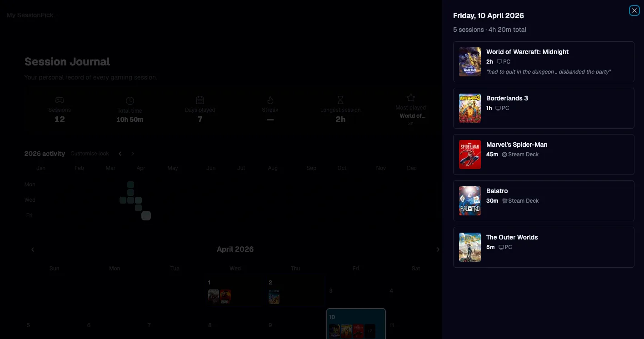Open Customise look for activity chart
Screen dimensions: 644x339
click(x=90, y=154)
